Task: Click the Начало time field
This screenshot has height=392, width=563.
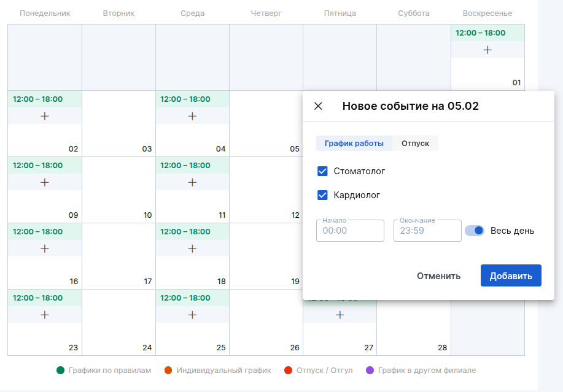Action: (350, 231)
